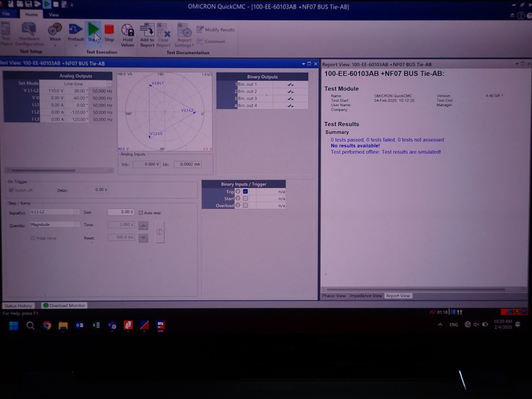The width and height of the screenshot is (532, 399).
Task: Click the step Size input field
Action: tap(121, 212)
